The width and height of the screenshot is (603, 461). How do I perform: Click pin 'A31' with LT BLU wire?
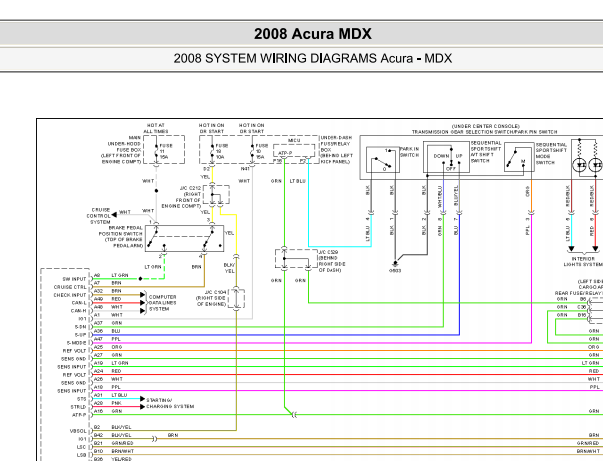click(x=98, y=395)
